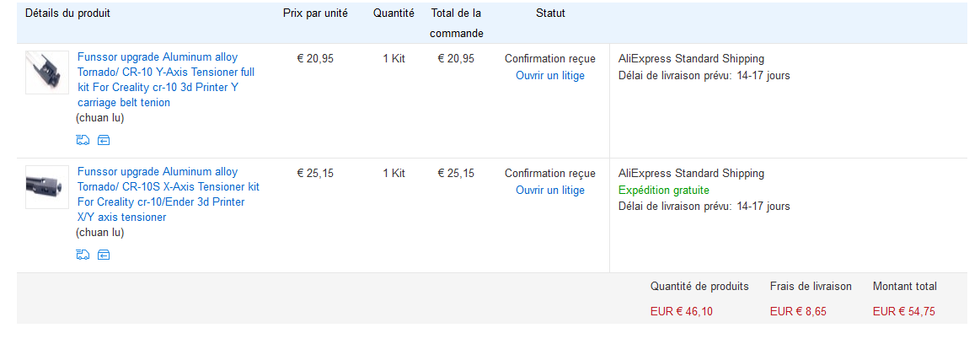Click the delivery truck icon under the Y-Axis Tensioner
The height and width of the screenshot is (344, 980).
(x=83, y=140)
